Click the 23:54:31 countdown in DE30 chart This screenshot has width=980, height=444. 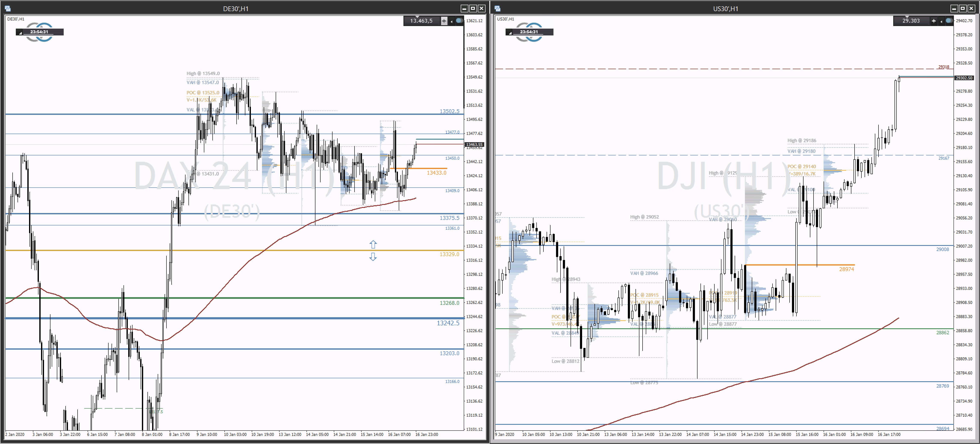coord(39,32)
